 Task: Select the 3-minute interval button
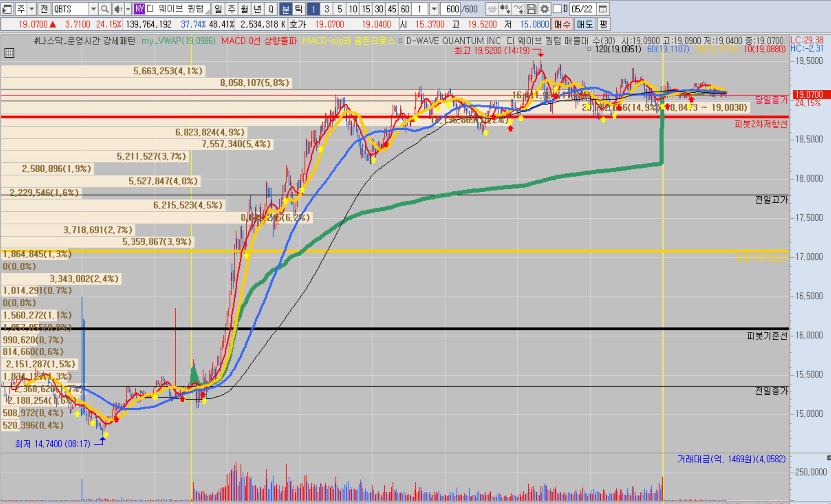[327, 9]
